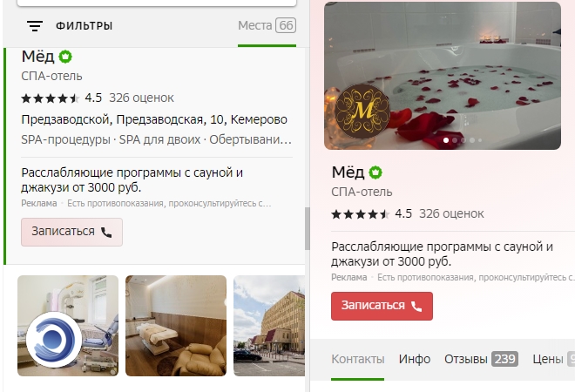Click phone icon in the pink Записаться button

106,232
